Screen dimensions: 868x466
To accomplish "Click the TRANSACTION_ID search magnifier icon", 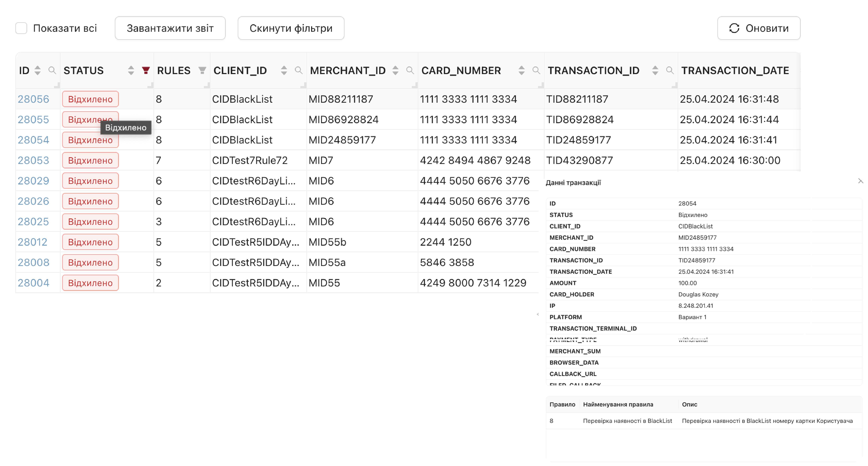I will click(x=670, y=70).
